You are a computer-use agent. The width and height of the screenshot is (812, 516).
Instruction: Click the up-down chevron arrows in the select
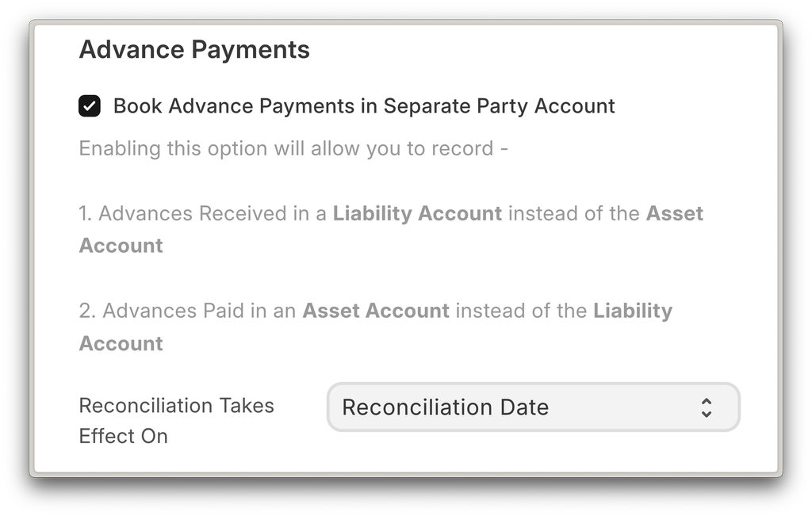click(707, 407)
